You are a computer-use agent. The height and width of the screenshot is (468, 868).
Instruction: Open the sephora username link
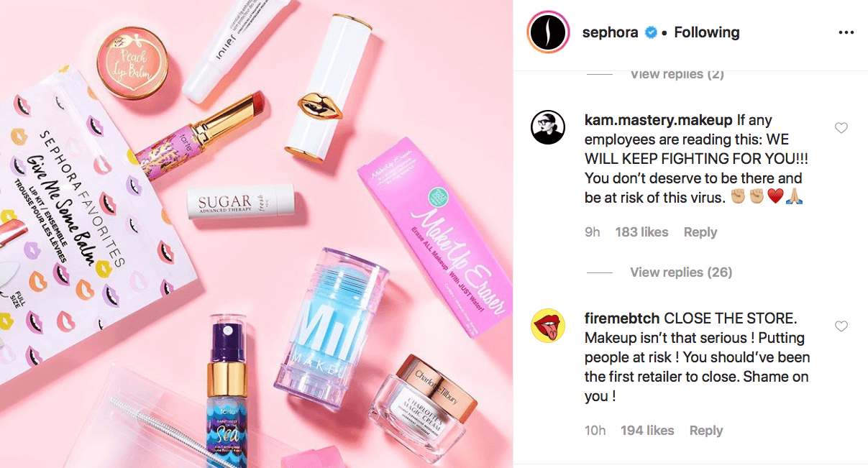(611, 32)
